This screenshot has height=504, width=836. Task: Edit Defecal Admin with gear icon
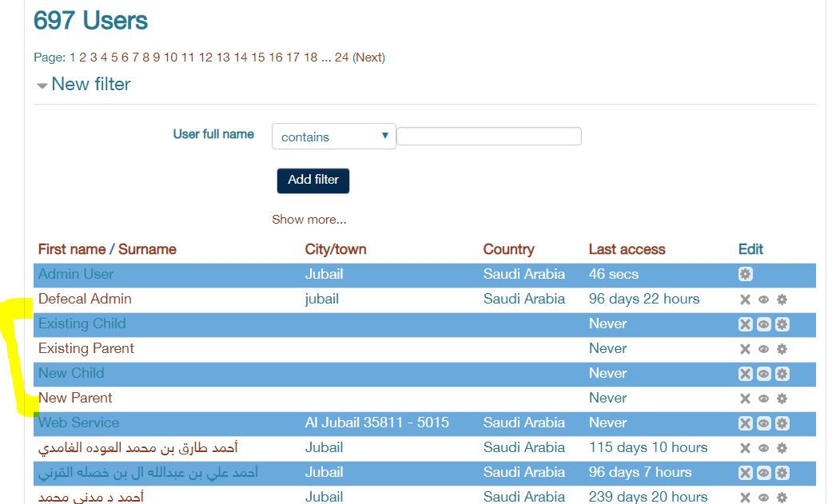point(782,300)
